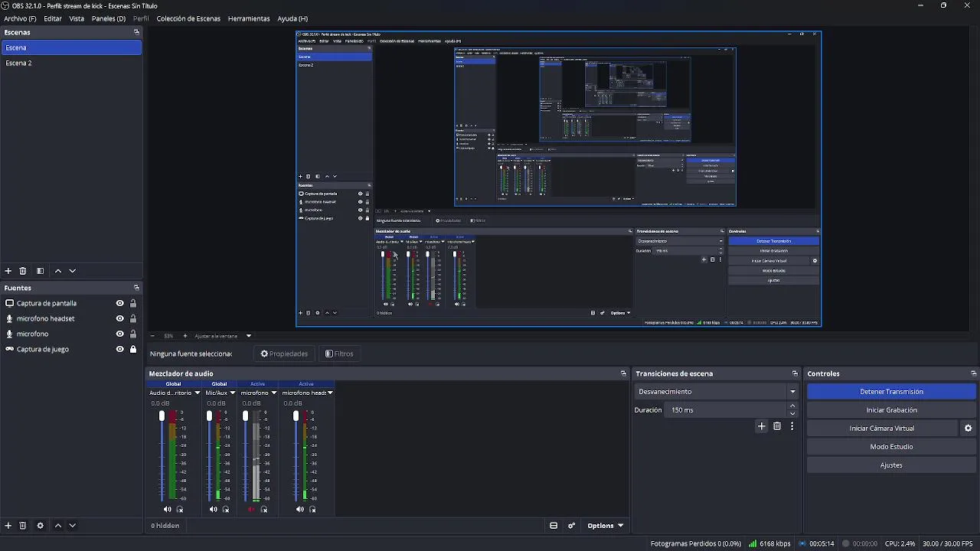Select Escena 2 in scenes list

click(71, 63)
